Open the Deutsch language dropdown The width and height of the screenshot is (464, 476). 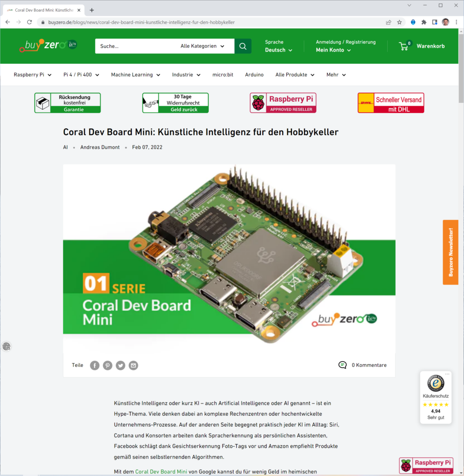coord(278,50)
